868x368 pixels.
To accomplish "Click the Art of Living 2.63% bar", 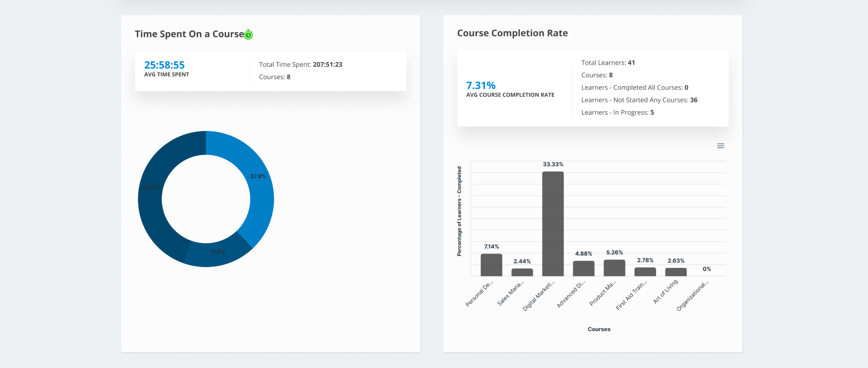I will (676, 272).
